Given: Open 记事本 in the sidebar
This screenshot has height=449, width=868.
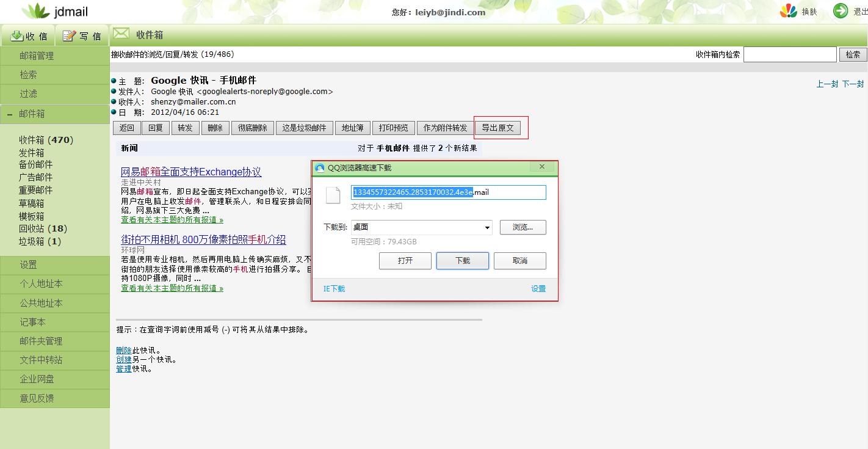Looking at the screenshot, I should point(55,322).
